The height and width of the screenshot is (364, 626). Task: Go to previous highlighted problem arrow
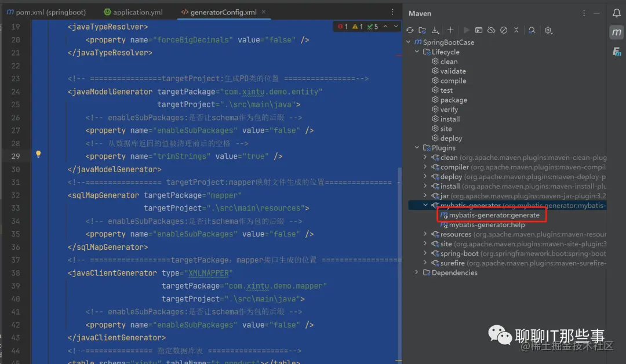(x=385, y=26)
